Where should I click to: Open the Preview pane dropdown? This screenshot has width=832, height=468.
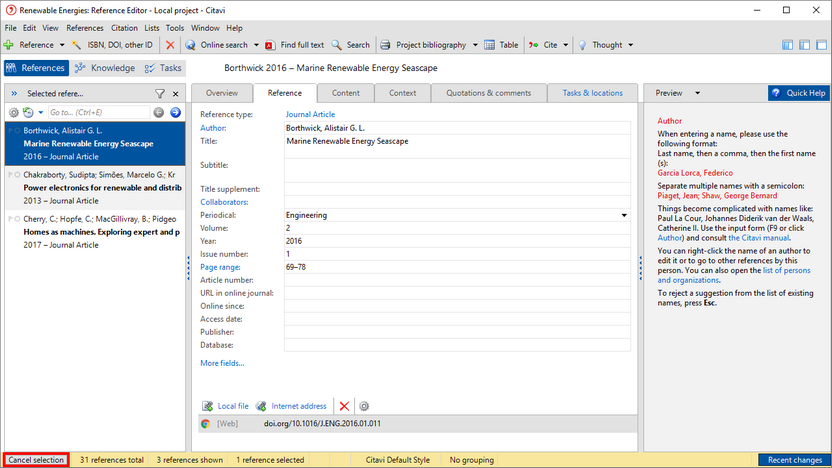tap(697, 93)
